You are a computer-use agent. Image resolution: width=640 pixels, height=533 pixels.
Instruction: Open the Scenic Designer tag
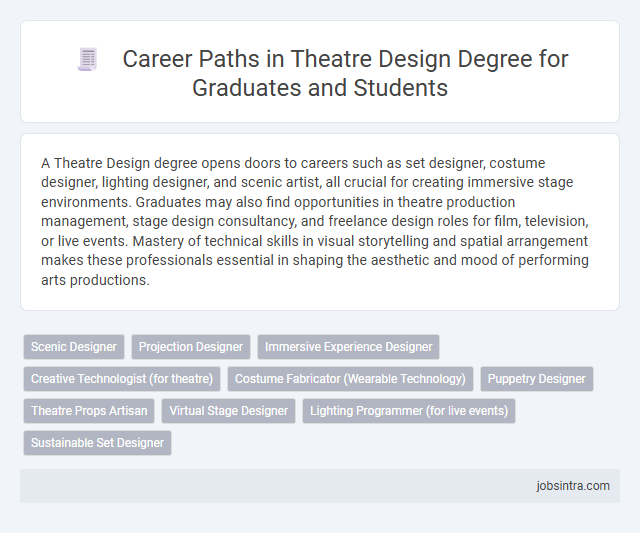[74, 347]
